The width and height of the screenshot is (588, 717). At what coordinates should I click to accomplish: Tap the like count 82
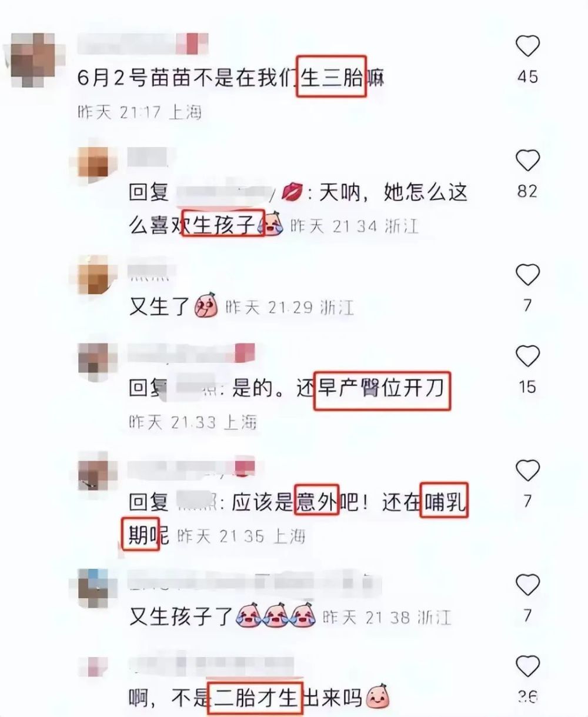click(x=527, y=191)
